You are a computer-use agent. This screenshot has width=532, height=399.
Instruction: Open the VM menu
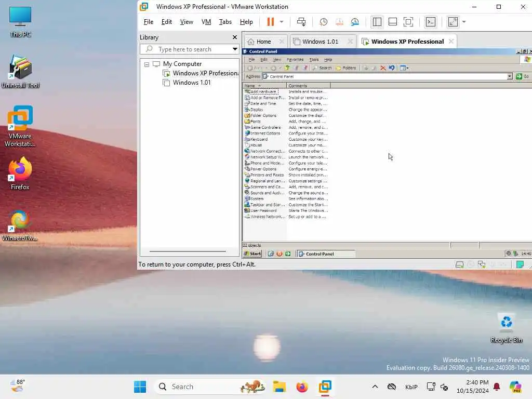click(206, 22)
